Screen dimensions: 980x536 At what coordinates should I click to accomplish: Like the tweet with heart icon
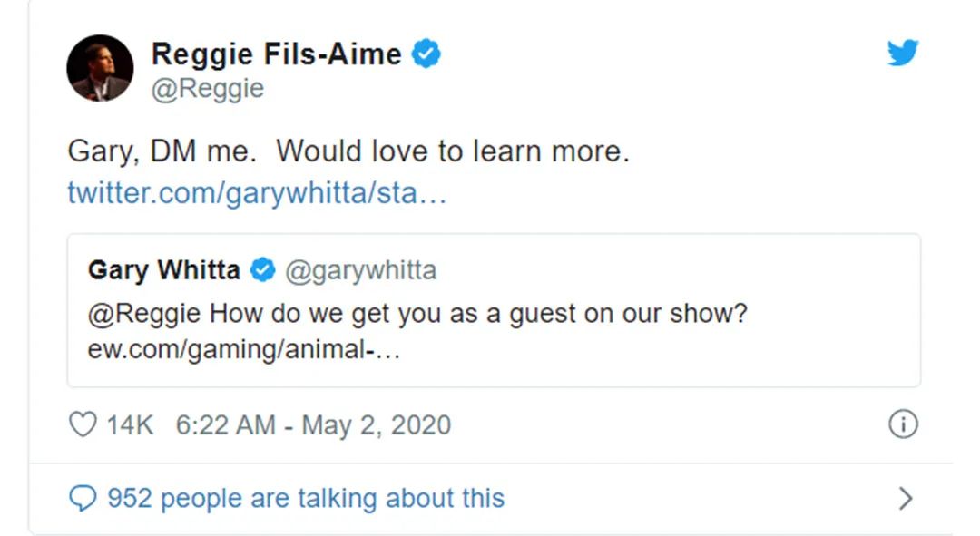click(82, 424)
